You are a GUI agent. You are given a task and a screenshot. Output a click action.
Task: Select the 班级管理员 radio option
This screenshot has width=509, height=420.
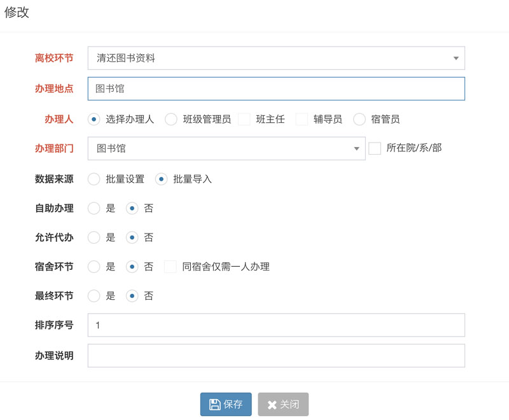(x=171, y=119)
